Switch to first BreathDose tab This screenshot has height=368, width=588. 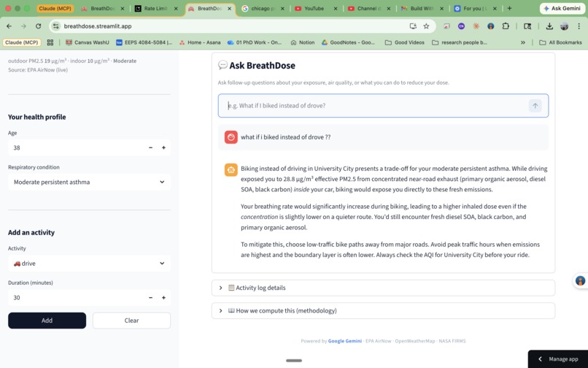[x=102, y=9]
